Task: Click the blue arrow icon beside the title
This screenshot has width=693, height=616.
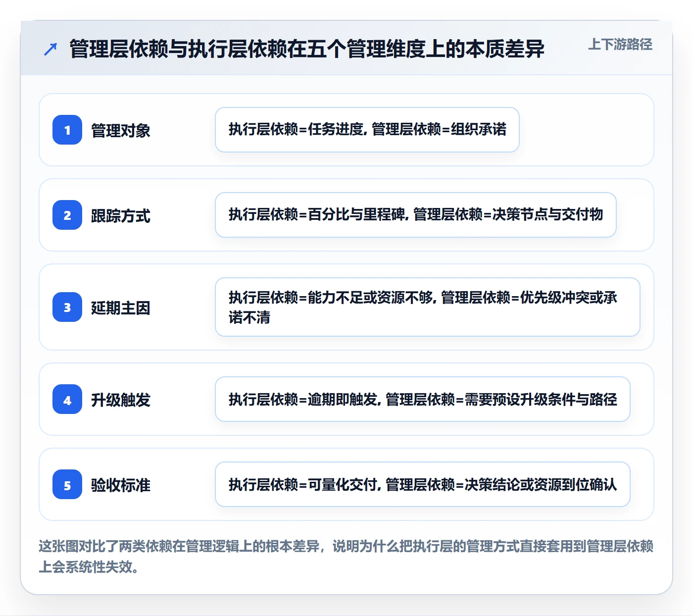Action: click(x=50, y=49)
